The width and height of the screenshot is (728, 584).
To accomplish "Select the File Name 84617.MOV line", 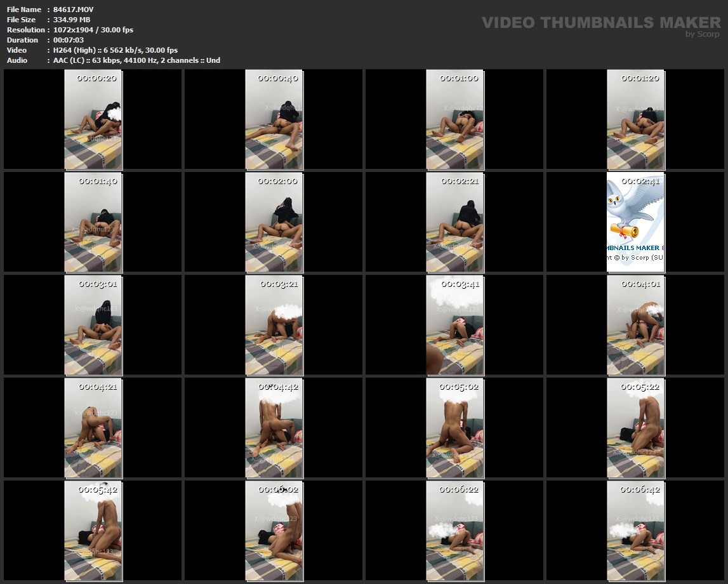I will pos(50,10).
